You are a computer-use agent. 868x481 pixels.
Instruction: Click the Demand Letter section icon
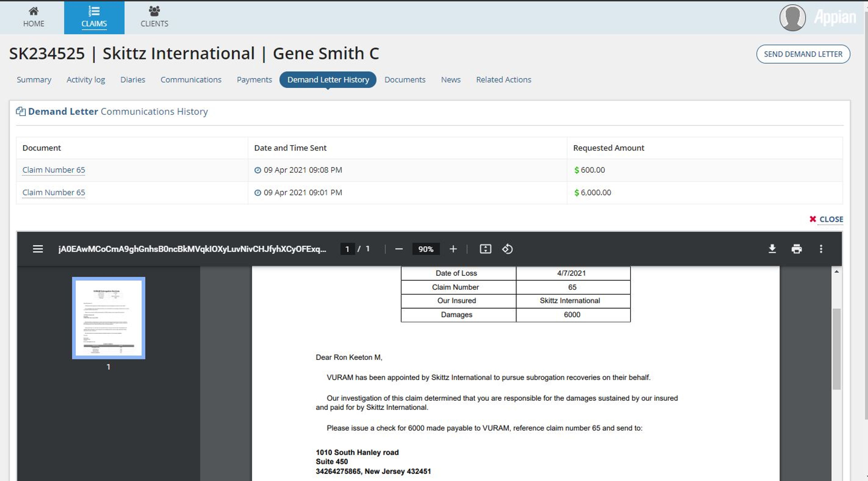[21, 111]
